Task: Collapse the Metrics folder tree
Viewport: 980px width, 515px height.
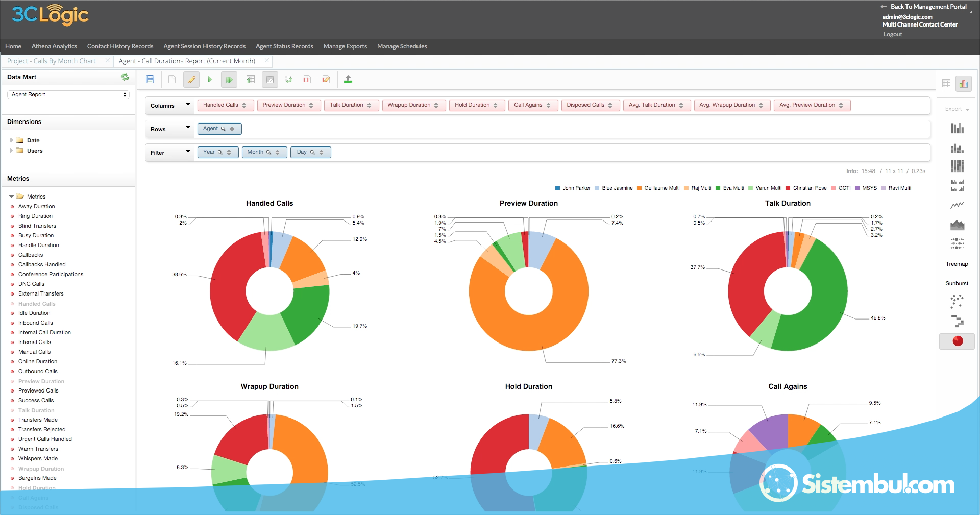Action: (x=11, y=197)
